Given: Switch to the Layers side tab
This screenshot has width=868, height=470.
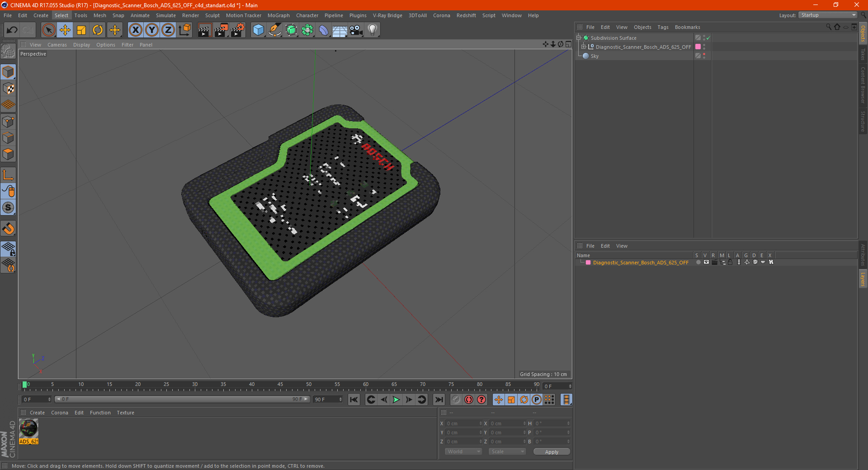Looking at the screenshot, I should (x=863, y=279).
